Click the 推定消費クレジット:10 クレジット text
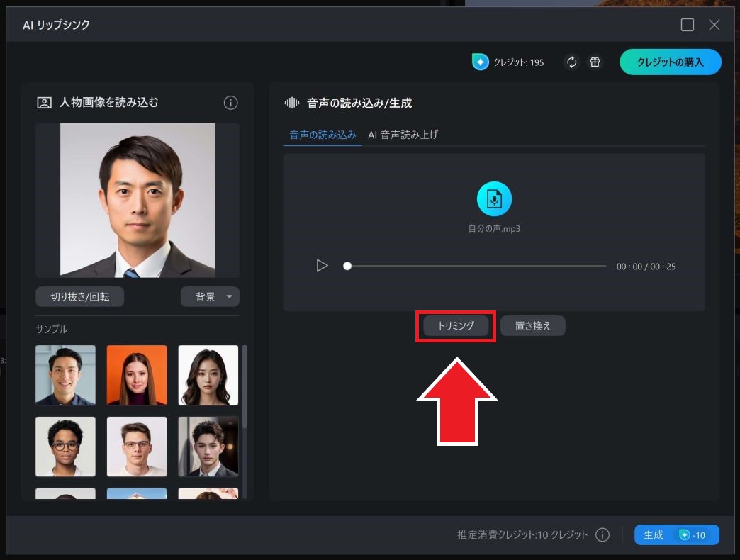The height and width of the screenshot is (560, 740). tap(522, 534)
